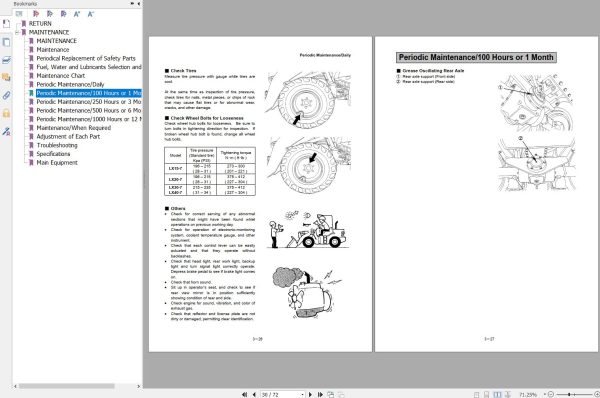Open the Signatures panel pen icon
The image size is (600, 398).
pyautogui.click(x=7, y=131)
